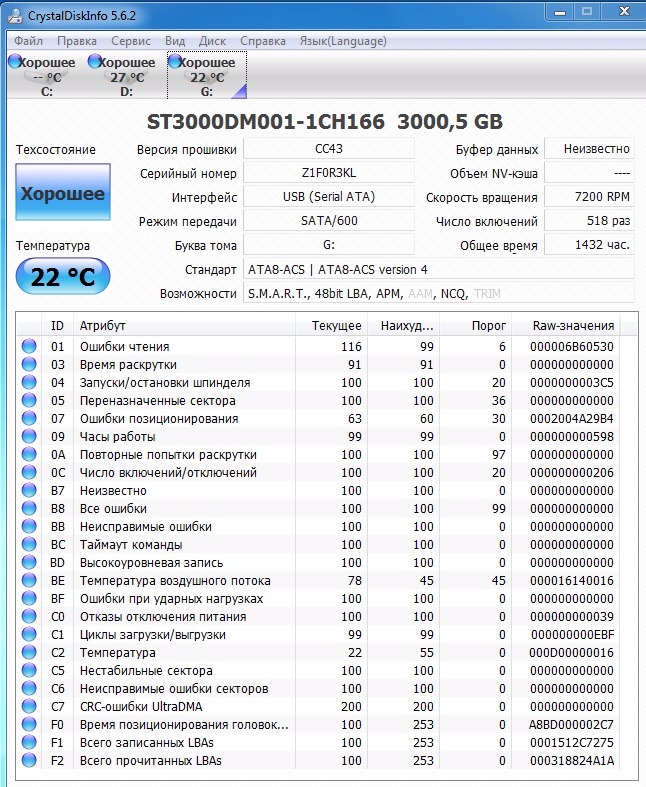646x787 pixels.
Task: Click status icon for Ошибки чтения row
Action: (29, 346)
